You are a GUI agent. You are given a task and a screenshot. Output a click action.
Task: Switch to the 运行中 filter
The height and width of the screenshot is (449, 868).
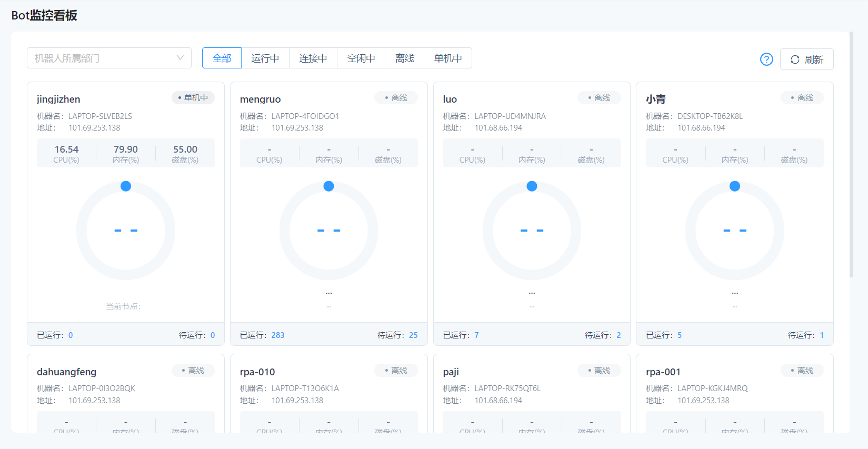[265, 58]
